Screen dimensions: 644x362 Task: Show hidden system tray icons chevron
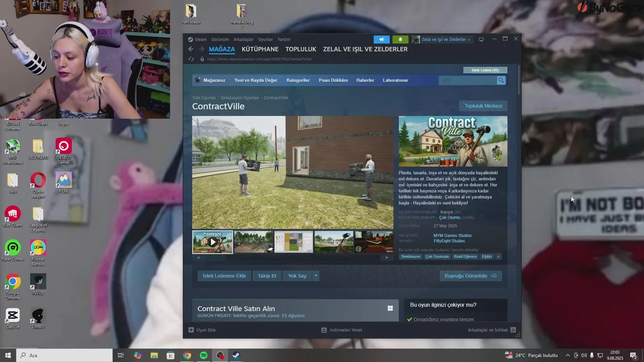tap(568, 355)
